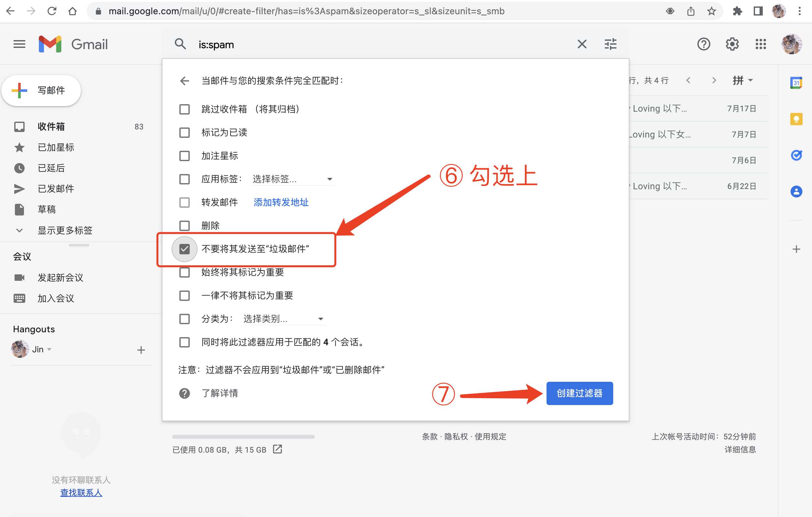This screenshot has width=812, height=517.
Task: Open Google Keep from the right sidebar
Action: [x=796, y=119]
